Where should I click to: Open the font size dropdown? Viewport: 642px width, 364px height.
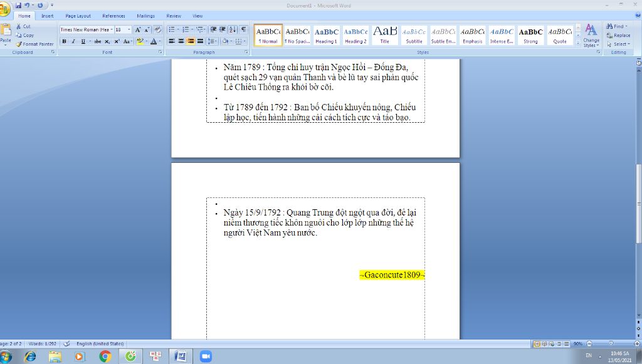[129, 29]
